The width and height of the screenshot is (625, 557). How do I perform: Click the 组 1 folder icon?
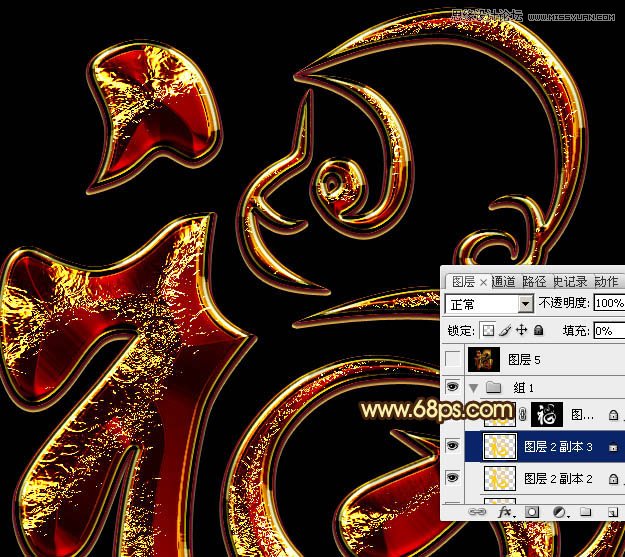point(493,387)
